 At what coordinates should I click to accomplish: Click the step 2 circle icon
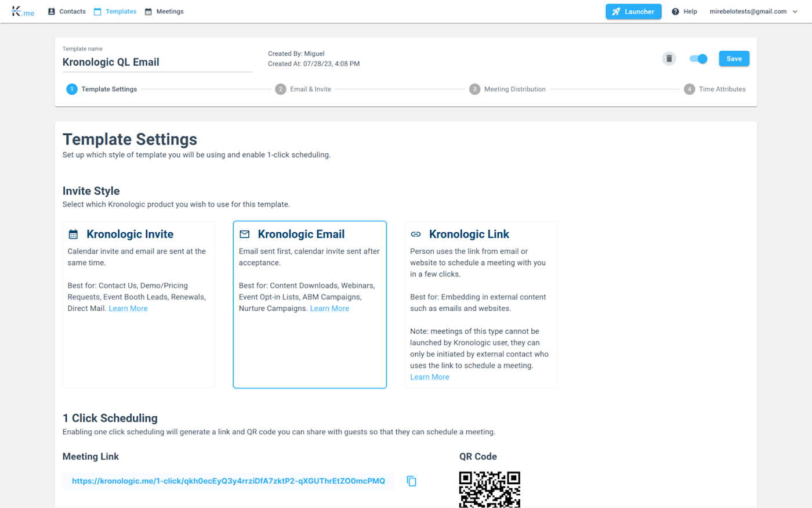pos(281,89)
